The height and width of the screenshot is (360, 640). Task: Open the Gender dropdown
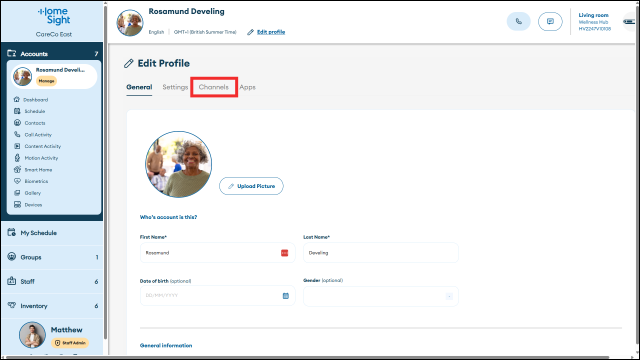point(381,296)
